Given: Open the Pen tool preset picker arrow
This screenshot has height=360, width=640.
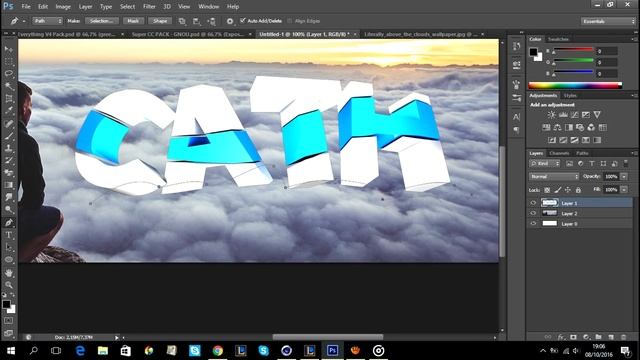Looking at the screenshot, I should (x=24, y=21).
